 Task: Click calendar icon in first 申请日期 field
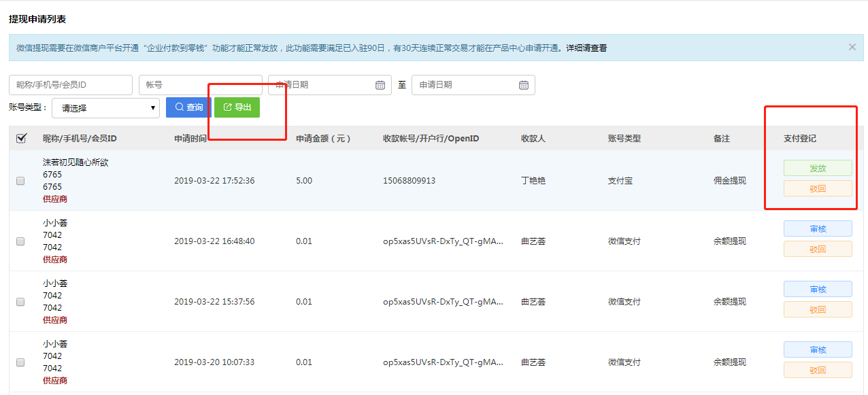[380, 85]
